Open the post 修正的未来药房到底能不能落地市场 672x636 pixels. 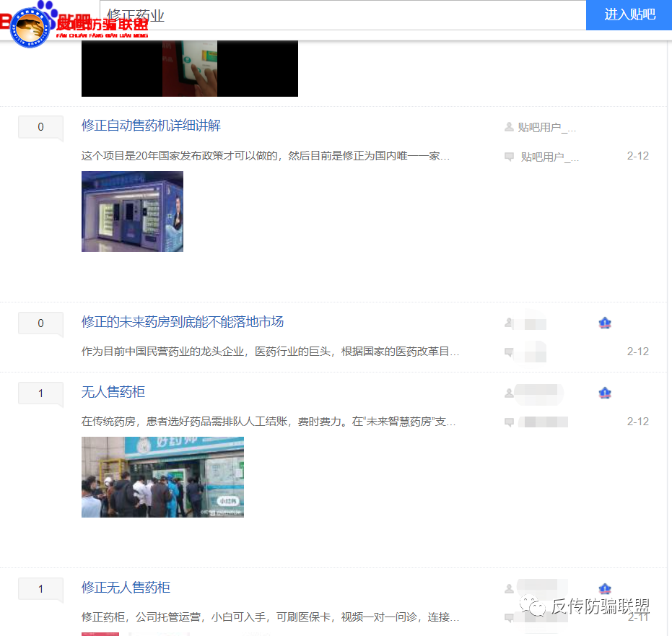(183, 322)
